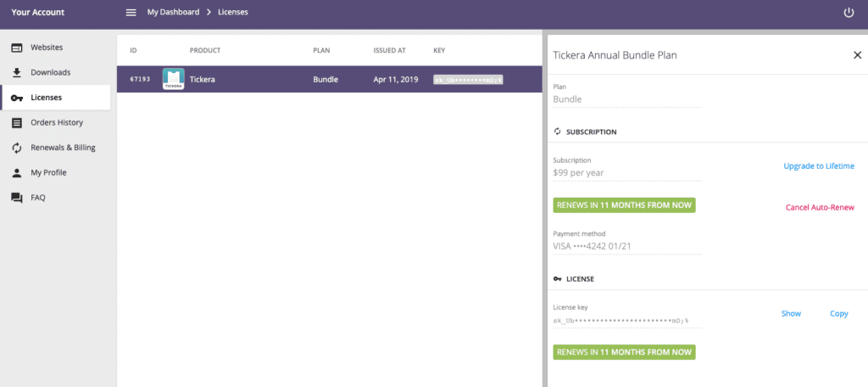Copy the license key
The width and height of the screenshot is (868, 387).
(x=838, y=314)
